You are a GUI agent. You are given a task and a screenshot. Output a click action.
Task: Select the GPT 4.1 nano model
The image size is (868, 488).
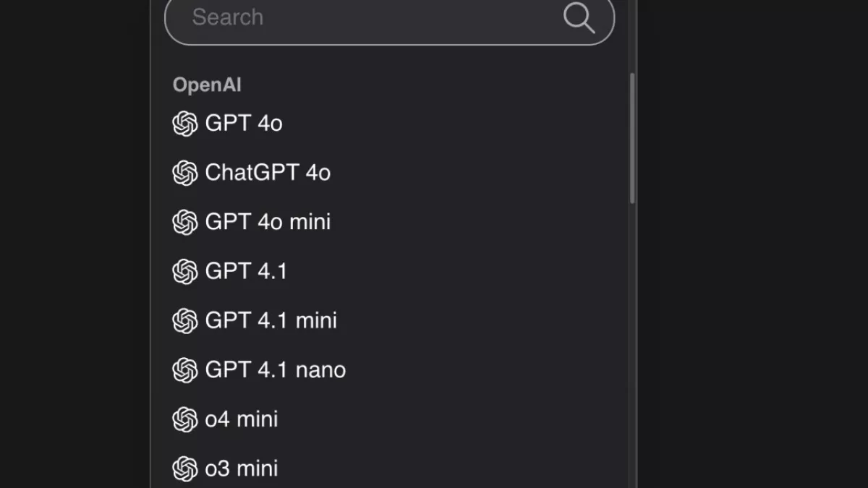(x=275, y=369)
